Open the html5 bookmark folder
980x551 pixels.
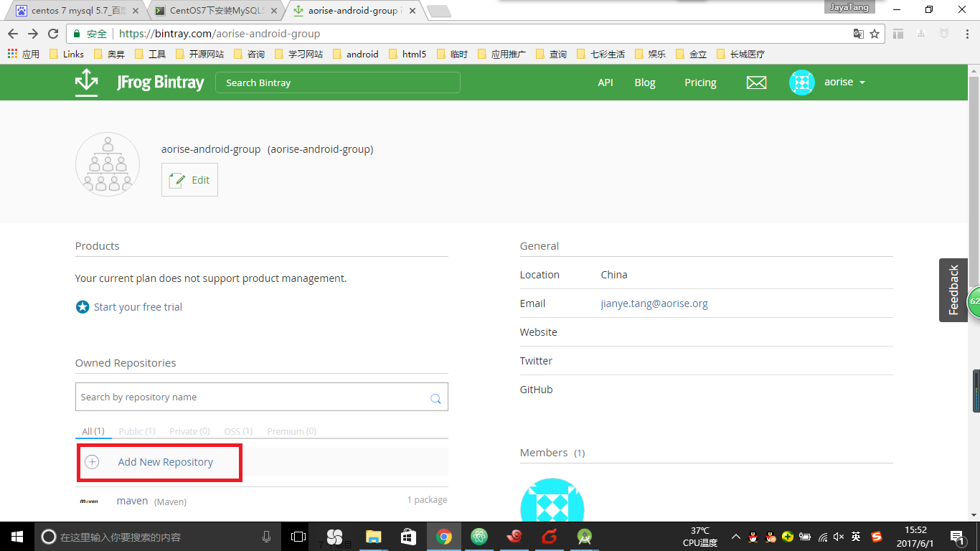[x=407, y=54]
